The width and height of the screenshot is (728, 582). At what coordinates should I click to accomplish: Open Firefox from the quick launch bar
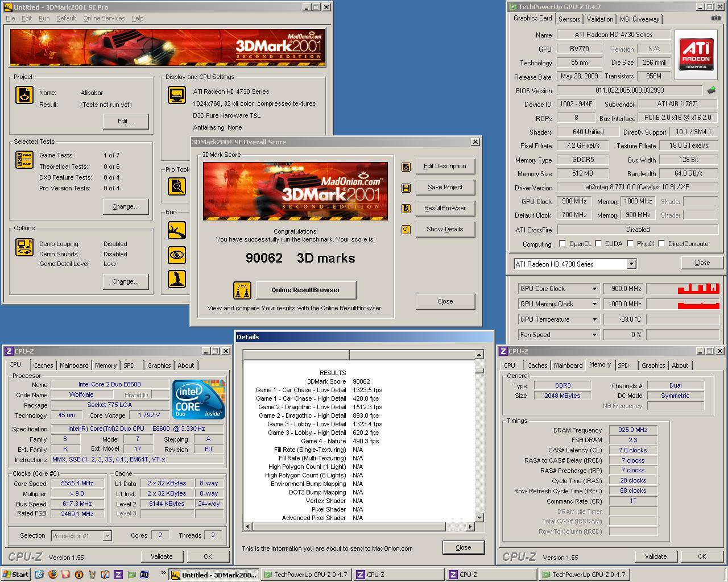tap(52, 575)
